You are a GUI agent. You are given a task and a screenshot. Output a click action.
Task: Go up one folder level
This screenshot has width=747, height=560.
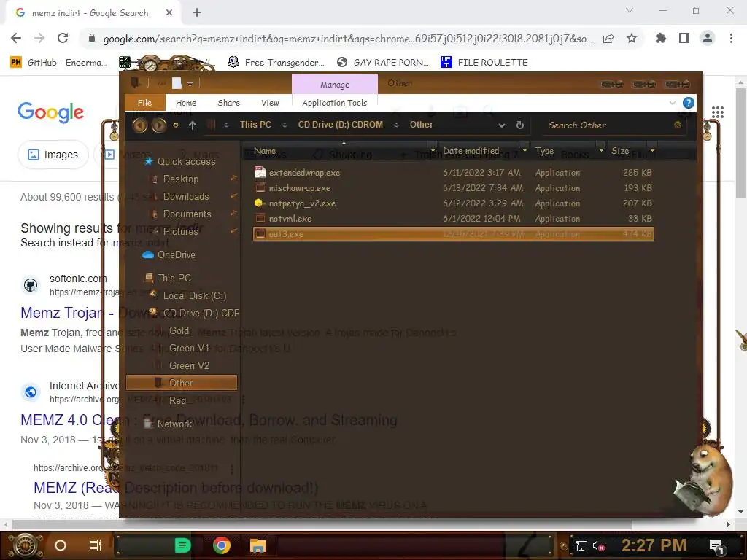pyautogui.click(x=193, y=125)
